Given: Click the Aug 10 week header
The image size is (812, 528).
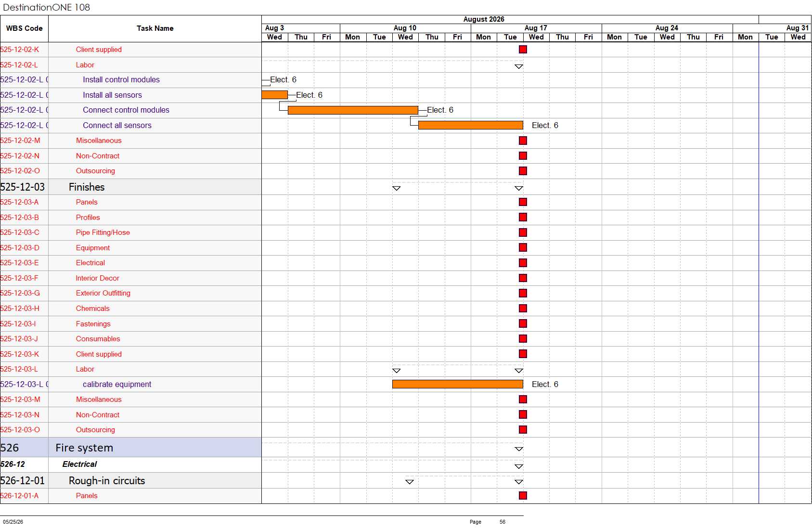Looking at the screenshot, I should 405,28.
